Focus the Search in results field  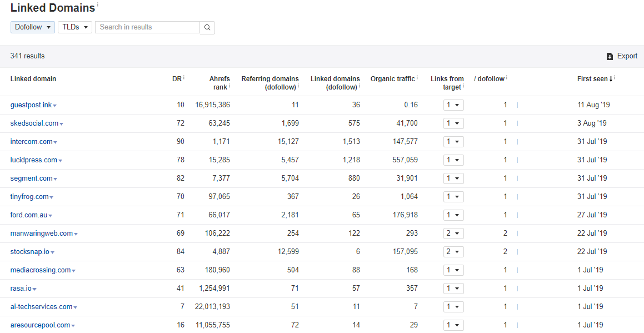click(x=147, y=27)
